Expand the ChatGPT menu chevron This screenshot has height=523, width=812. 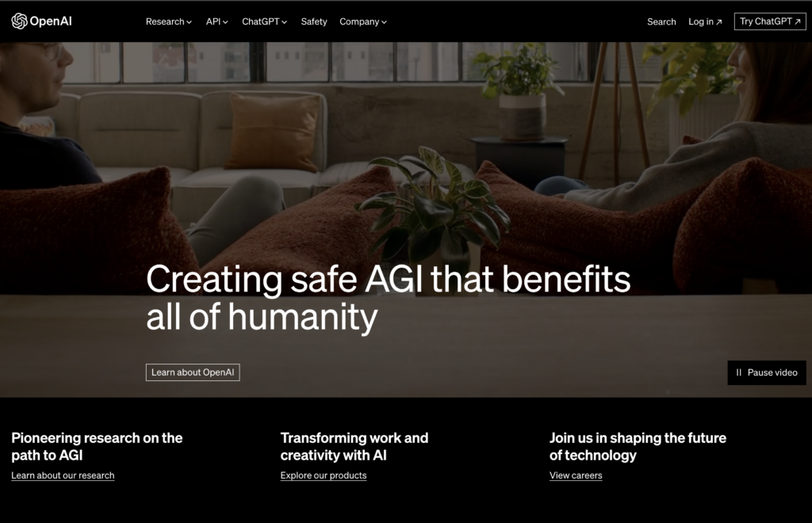(x=285, y=22)
